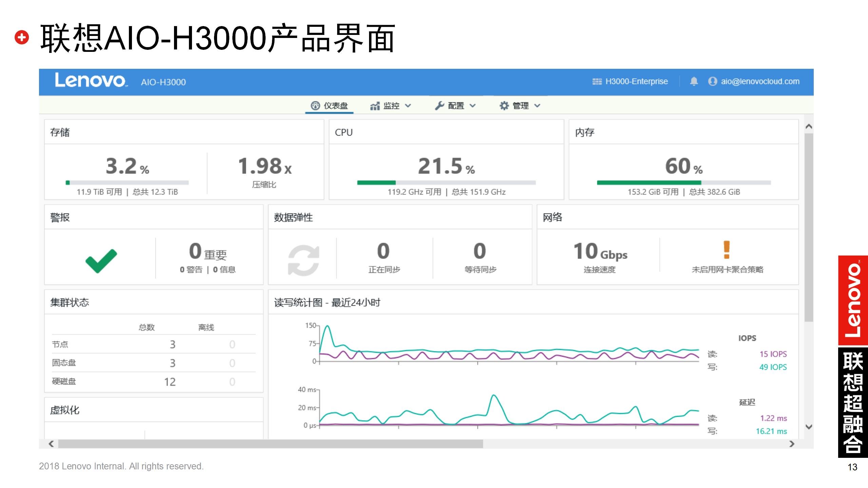Click the 60% memory usage value
The image size is (868, 488).
click(684, 166)
